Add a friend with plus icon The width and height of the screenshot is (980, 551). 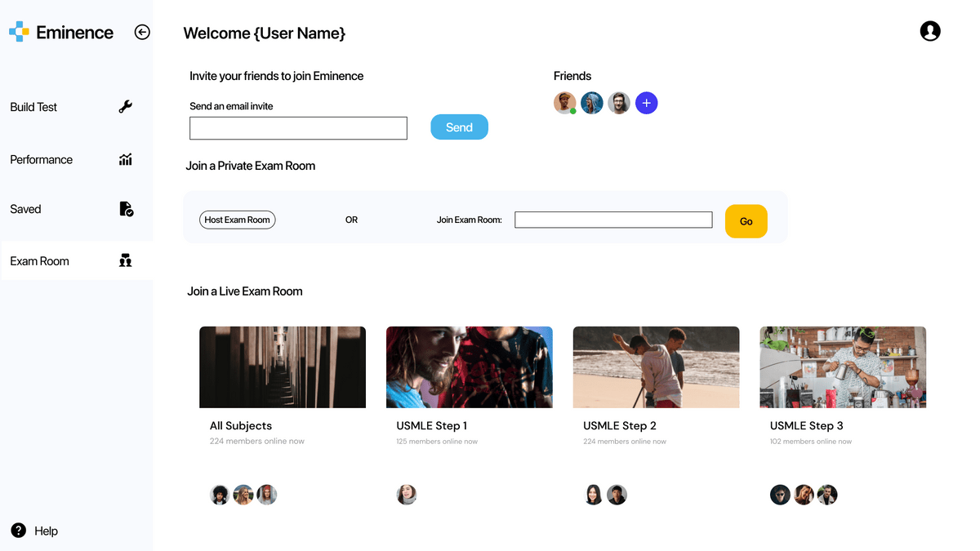point(646,103)
